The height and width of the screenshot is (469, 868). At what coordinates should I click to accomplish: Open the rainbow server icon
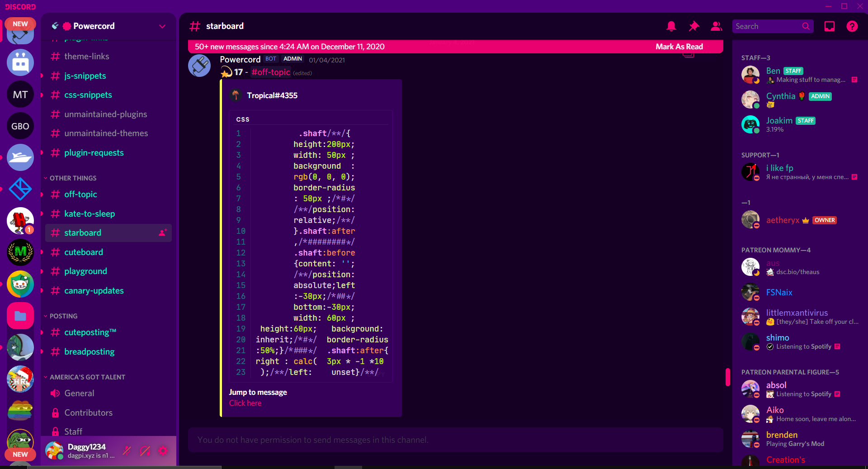(20, 411)
